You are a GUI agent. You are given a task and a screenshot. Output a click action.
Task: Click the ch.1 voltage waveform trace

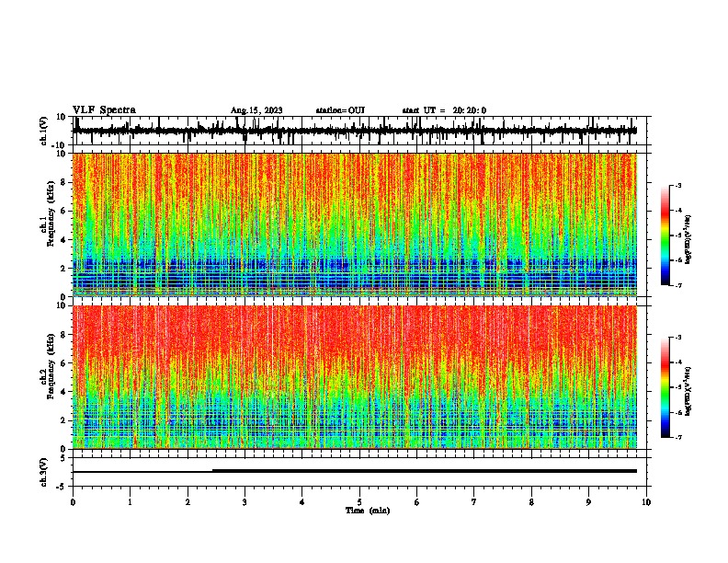click(354, 131)
